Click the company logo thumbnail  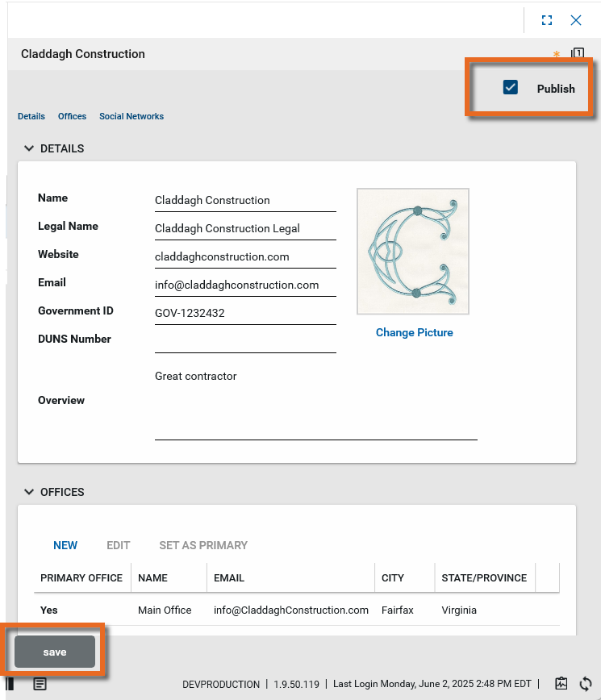coord(413,252)
